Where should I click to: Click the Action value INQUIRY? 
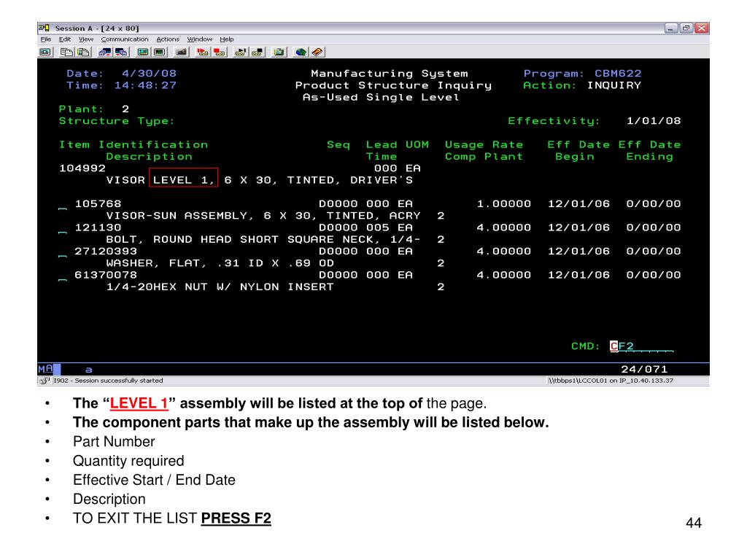[614, 85]
